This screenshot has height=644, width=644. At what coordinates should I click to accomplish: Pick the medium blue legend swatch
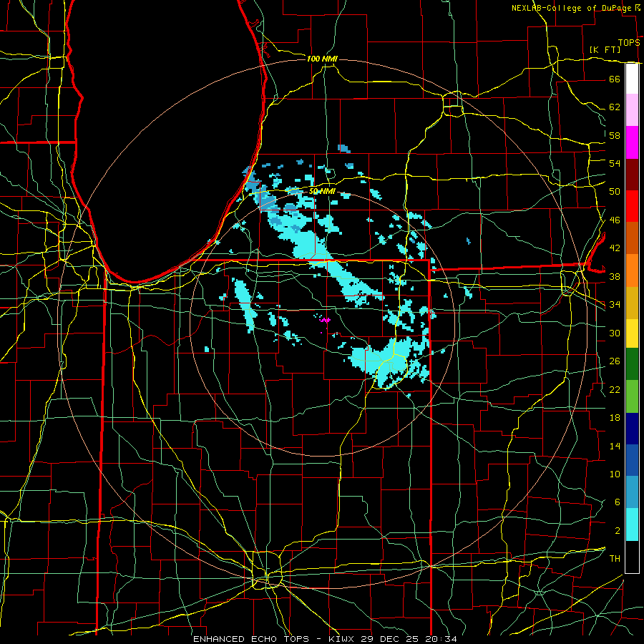pyautogui.click(x=632, y=460)
